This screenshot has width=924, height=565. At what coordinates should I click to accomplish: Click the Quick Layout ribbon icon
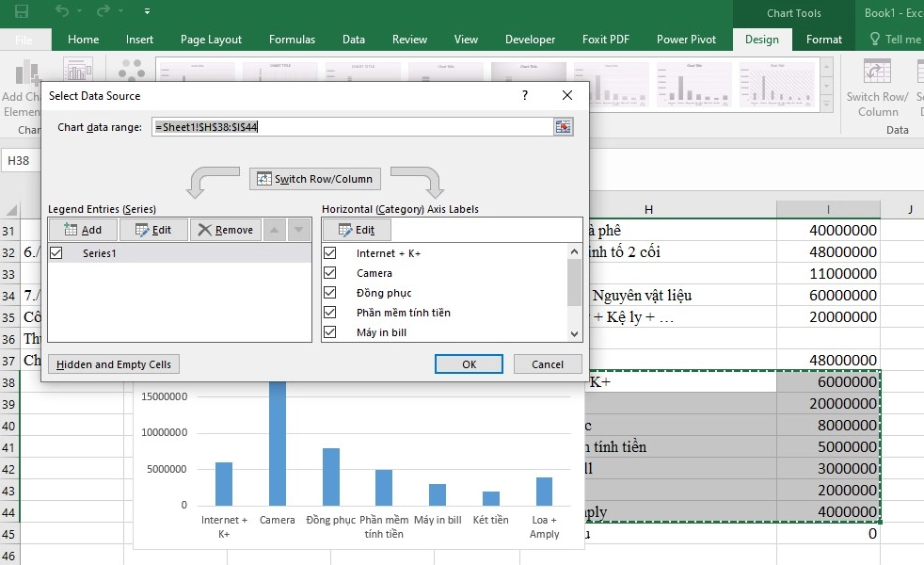(78, 71)
